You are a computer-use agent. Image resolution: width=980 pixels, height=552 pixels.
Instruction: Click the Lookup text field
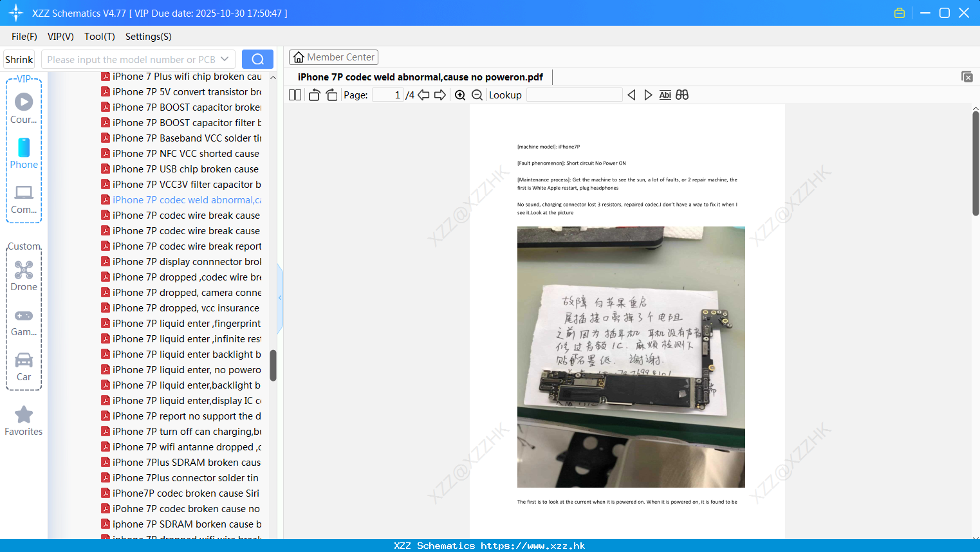pos(574,95)
